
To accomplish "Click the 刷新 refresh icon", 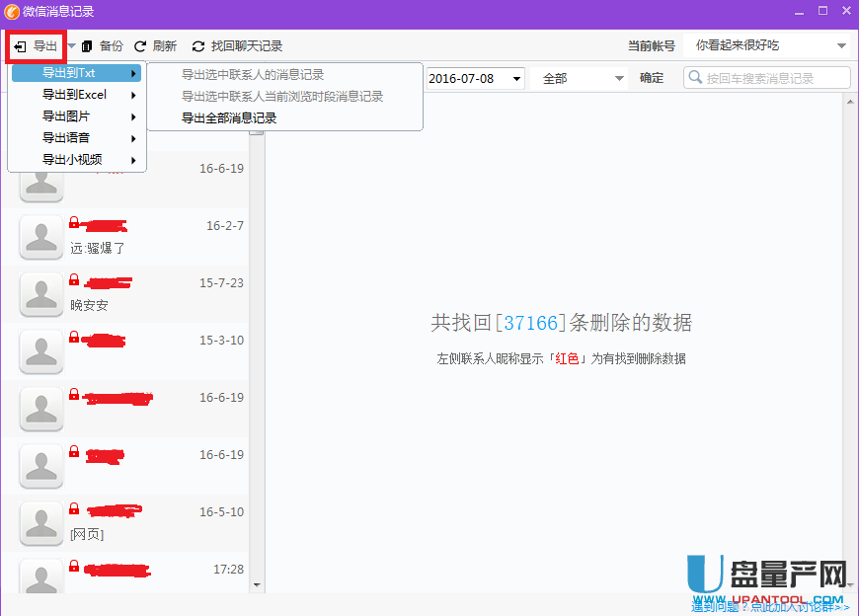I will tap(140, 46).
